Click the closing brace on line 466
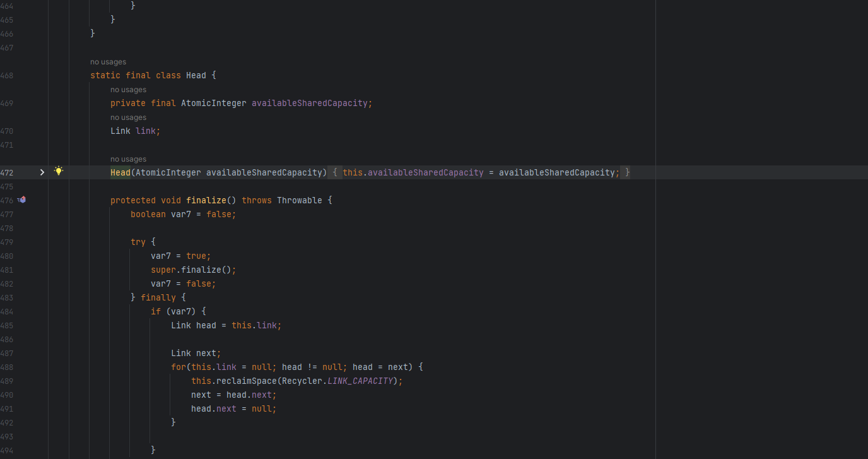The height and width of the screenshot is (459, 868). click(91, 33)
